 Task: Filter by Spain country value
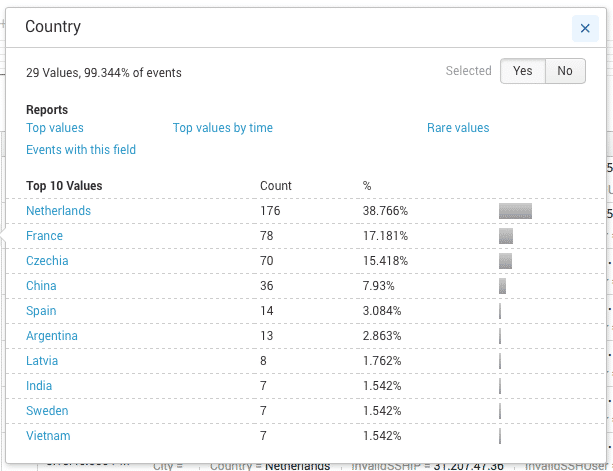(41, 311)
